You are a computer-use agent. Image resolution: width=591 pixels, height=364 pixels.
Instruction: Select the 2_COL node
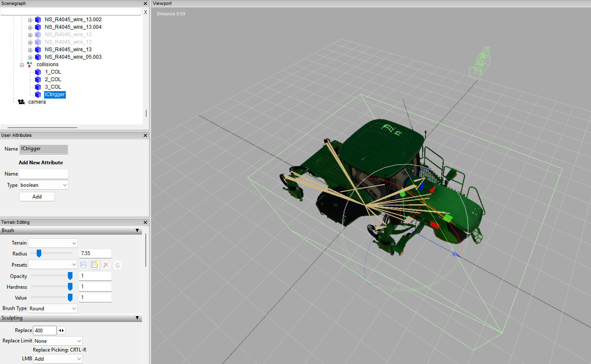point(53,79)
